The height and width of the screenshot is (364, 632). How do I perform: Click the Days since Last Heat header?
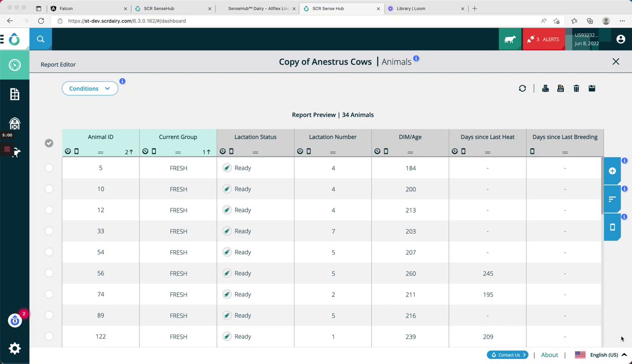coord(487,137)
